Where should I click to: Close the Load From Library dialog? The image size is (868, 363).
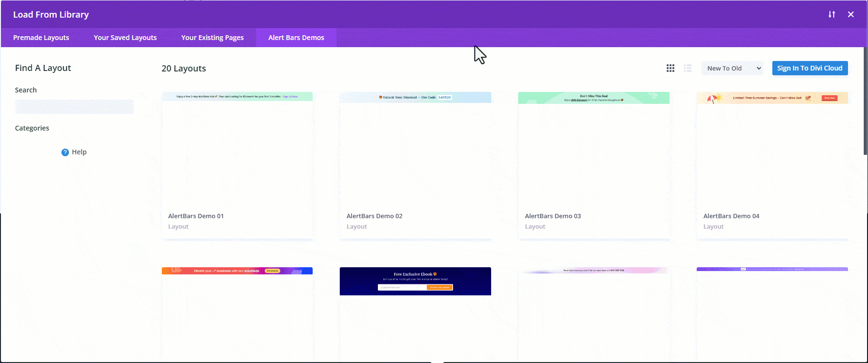pos(850,14)
